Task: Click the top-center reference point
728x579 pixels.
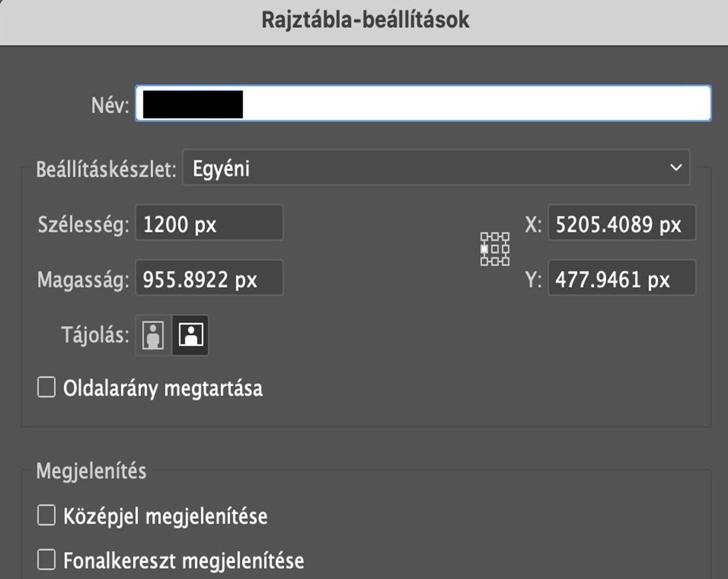Action: [495, 236]
